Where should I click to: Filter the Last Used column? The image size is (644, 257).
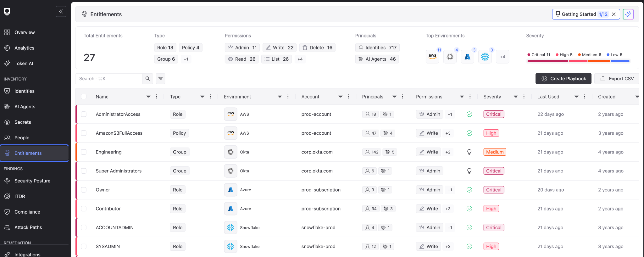tap(576, 97)
